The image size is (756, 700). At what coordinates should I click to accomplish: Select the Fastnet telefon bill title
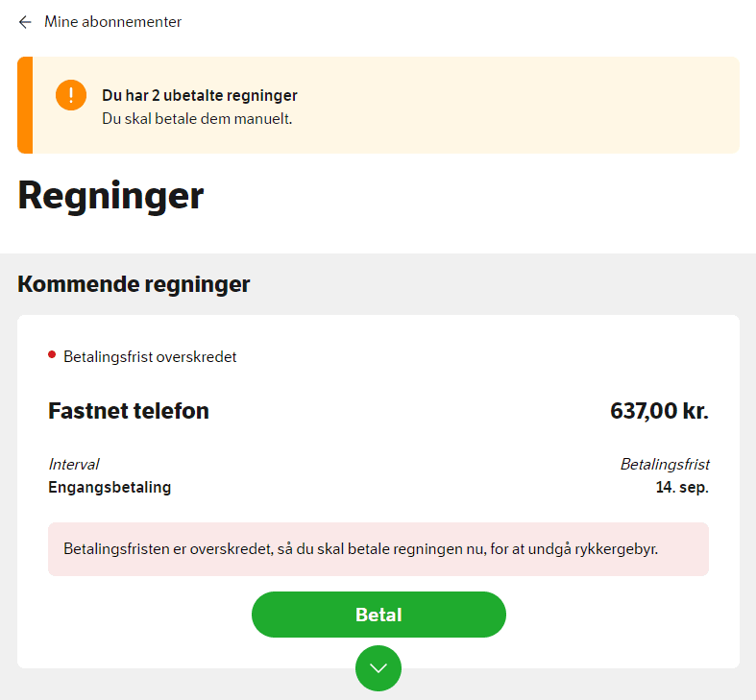(x=129, y=411)
